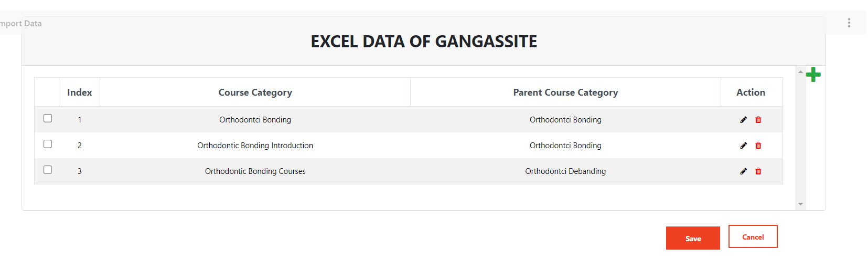Image resolution: width=868 pixels, height=258 pixels.
Task: Click the green plus add row icon
Action: coord(813,75)
